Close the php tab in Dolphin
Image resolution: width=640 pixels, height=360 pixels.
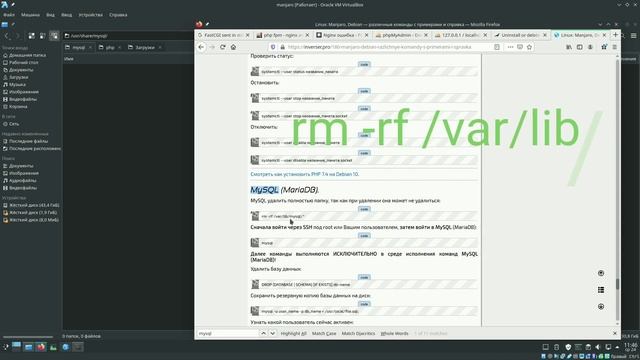(120, 47)
